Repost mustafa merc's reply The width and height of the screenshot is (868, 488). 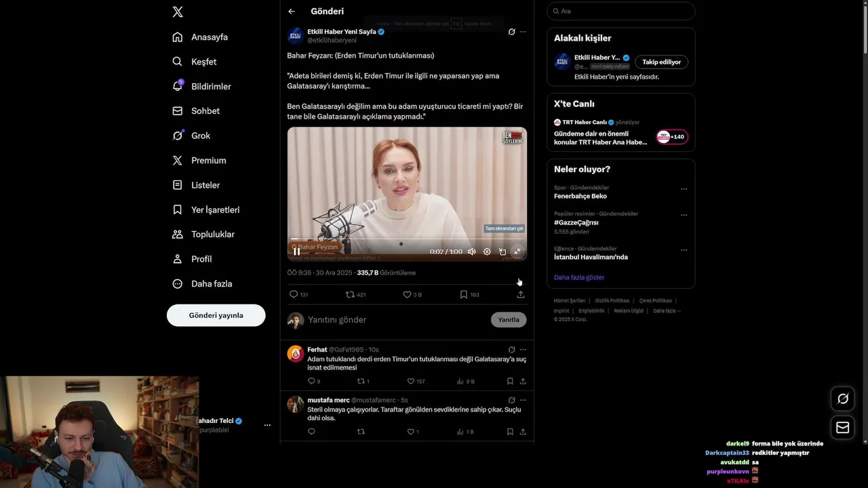click(x=361, y=432)
